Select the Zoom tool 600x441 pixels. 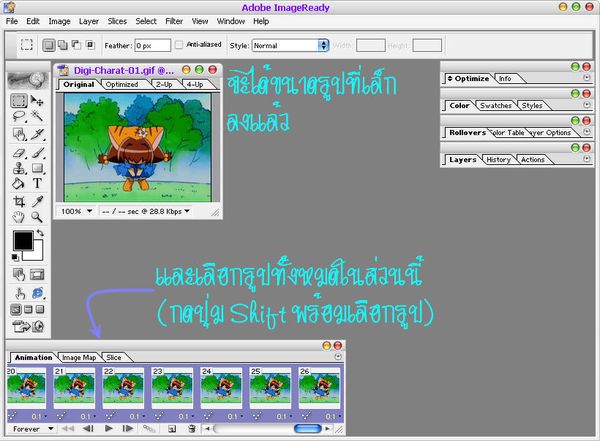coord(37,217)
